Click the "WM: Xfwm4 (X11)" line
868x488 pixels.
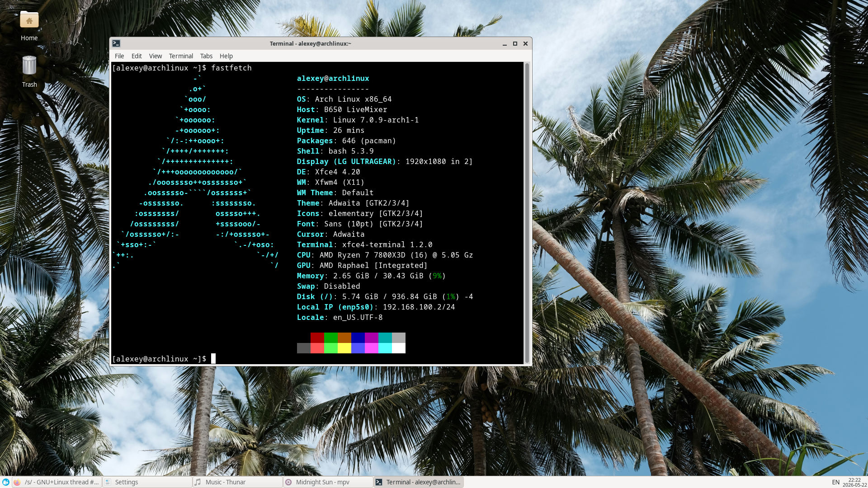click(331, 182)
